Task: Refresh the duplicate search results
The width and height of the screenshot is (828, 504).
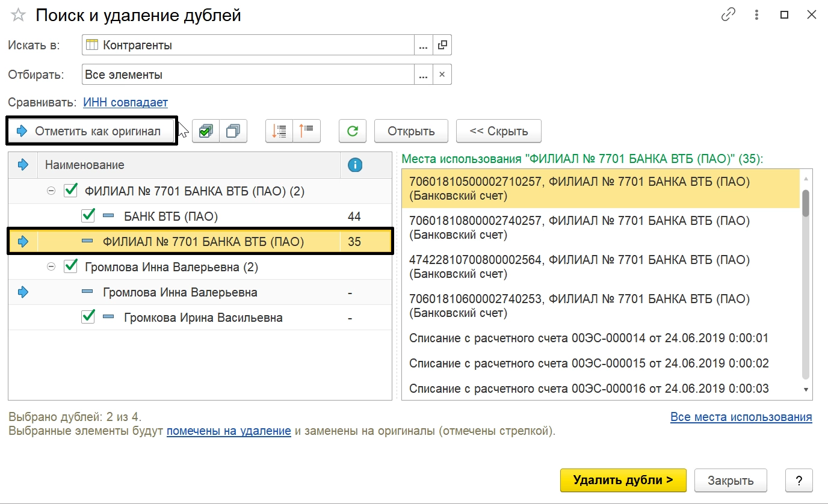Action: coord(353,131)
